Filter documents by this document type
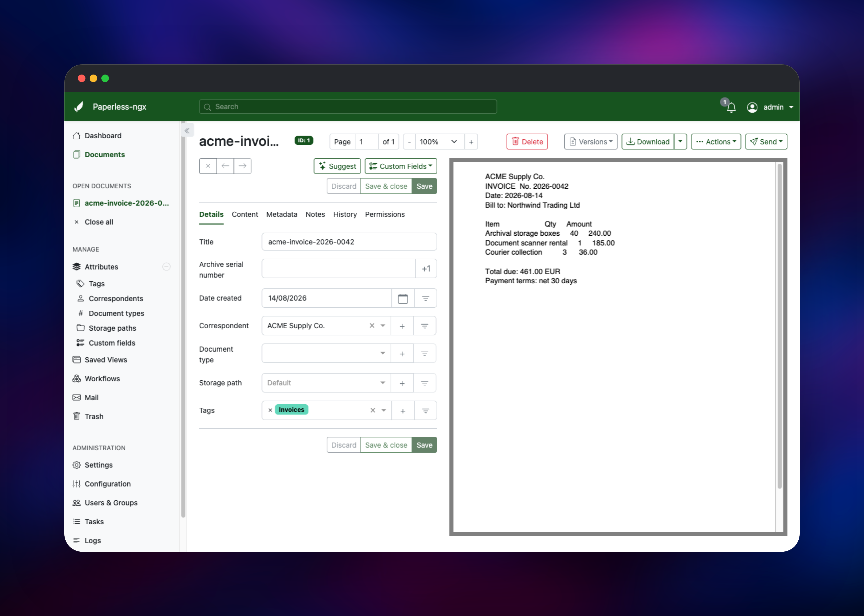Screen dimensions: 864x616 425,354
